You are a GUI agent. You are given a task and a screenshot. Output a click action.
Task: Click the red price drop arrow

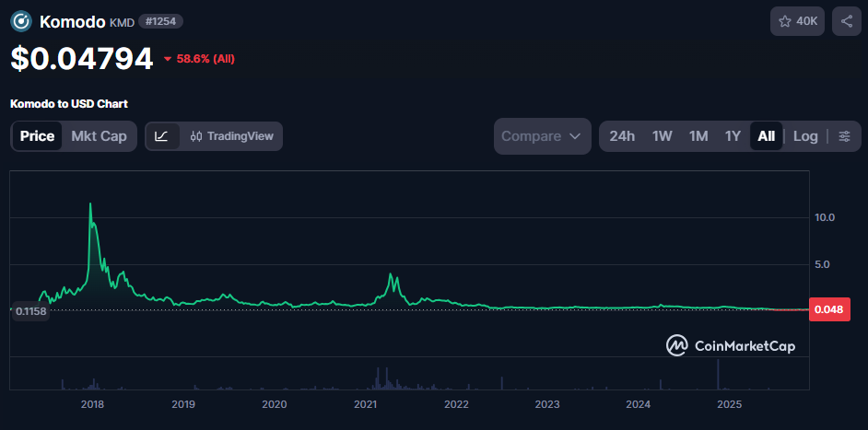tap(168, 60)
